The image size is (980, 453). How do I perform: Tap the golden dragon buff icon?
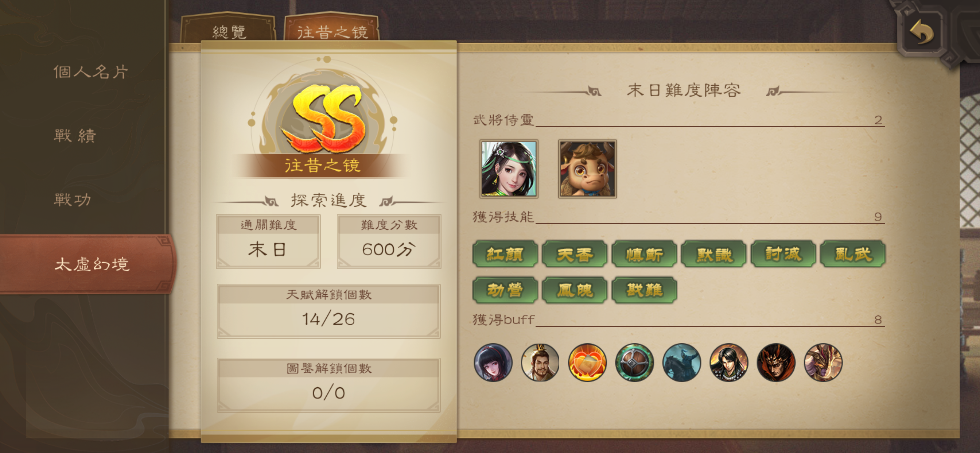(823, 363)
